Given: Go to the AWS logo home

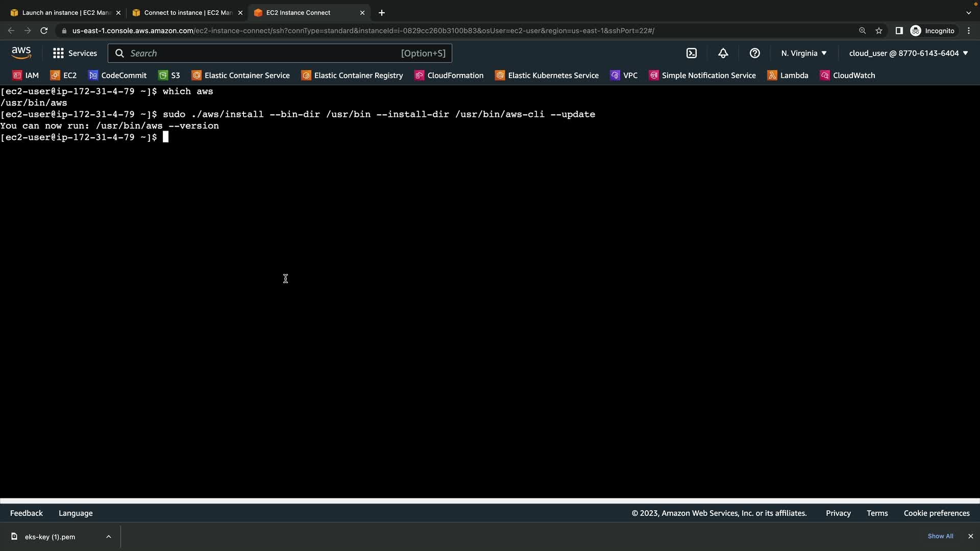Looking at the screenshot, I should pos(21,53).
